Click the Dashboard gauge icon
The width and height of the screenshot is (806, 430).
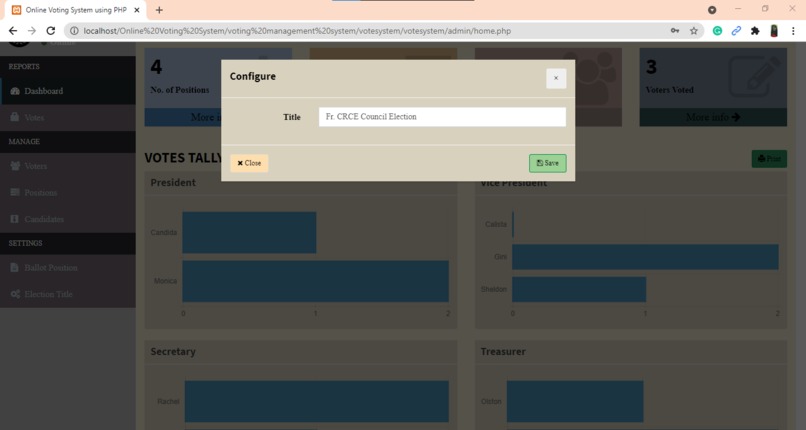tap(15, 91)
